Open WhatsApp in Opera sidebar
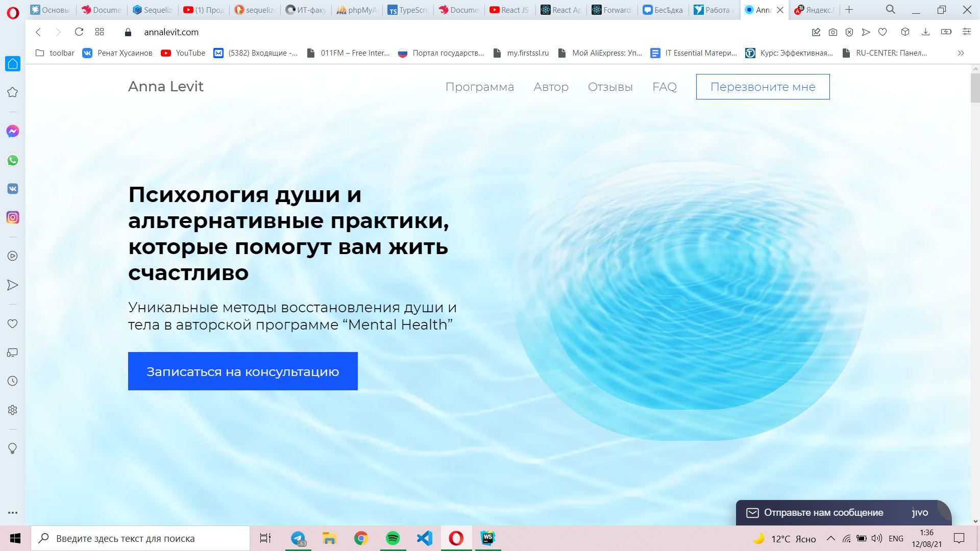The width and height of the screenshot is (980, 551). tap(13, 160)
